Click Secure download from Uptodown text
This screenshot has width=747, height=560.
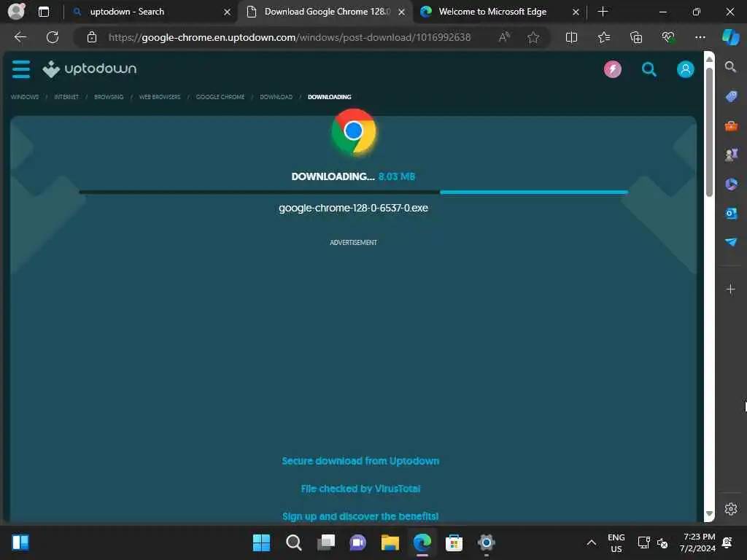coord(360,461)
